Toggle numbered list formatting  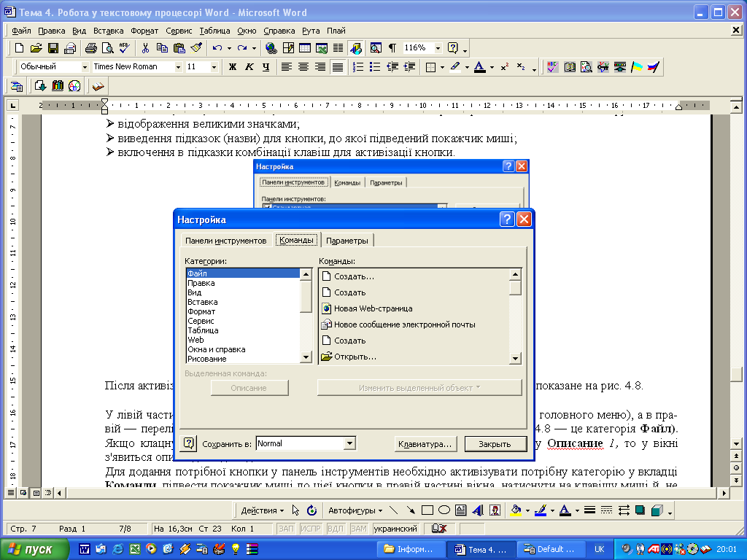[x=357, y=66]
